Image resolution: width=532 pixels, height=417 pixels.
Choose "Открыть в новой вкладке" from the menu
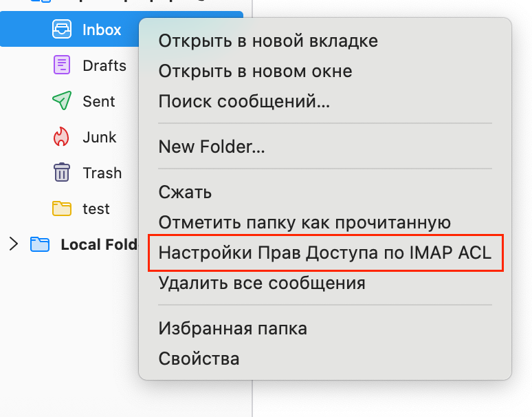[x=268, y=41]
